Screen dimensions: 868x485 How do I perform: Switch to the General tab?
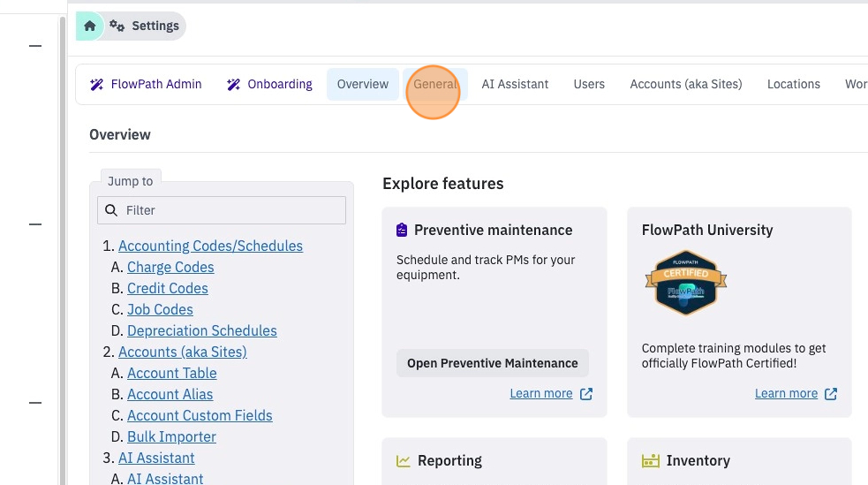pyautogui.click(x=435, y=84)
